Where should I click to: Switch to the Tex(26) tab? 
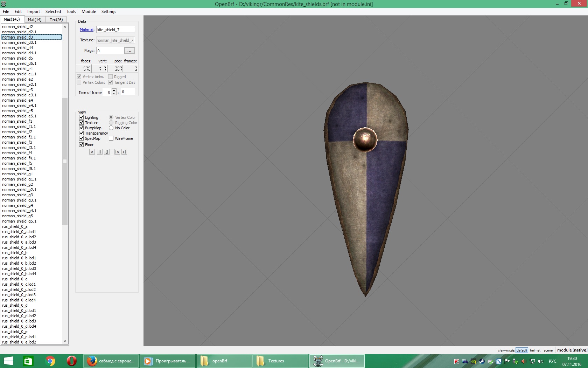[x=56, y=20]
